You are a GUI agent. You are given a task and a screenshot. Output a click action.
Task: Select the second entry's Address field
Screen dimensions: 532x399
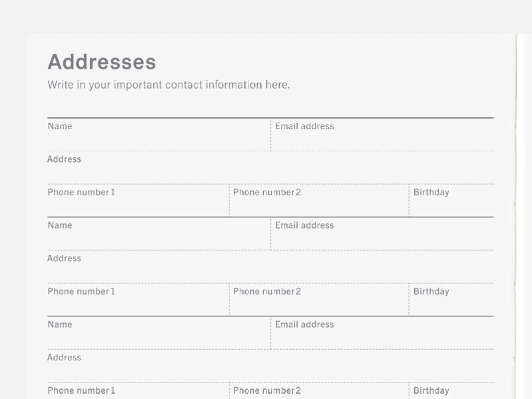pos(271,267)
